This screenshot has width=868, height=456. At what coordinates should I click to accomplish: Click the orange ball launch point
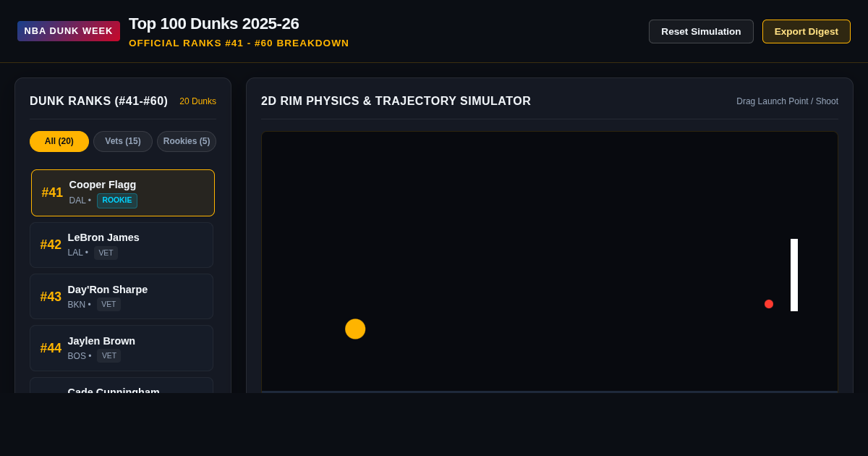tap(355, 329)
